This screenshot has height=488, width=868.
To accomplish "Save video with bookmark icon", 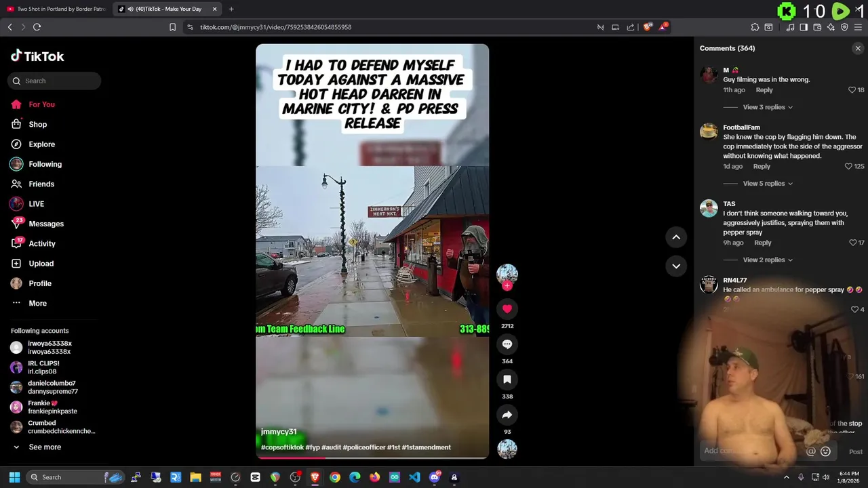I will [507, 380].
